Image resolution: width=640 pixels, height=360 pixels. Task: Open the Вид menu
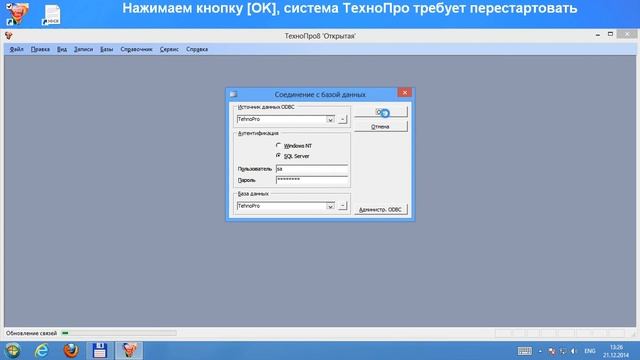pyautogui.click(x=62, y=49)
